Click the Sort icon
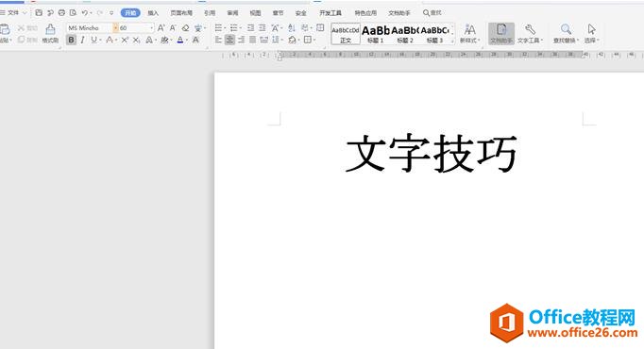 click(x=292, y=27)
